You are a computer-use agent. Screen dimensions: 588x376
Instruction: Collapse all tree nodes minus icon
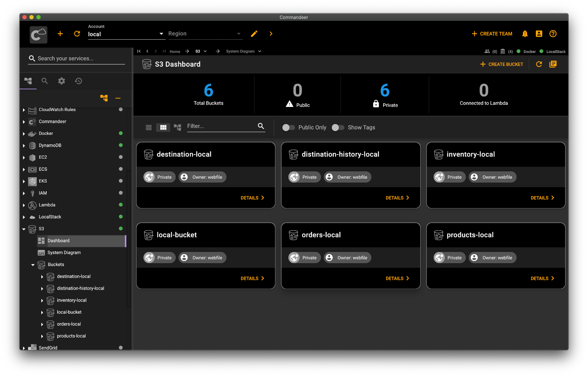tap(118, 98)
